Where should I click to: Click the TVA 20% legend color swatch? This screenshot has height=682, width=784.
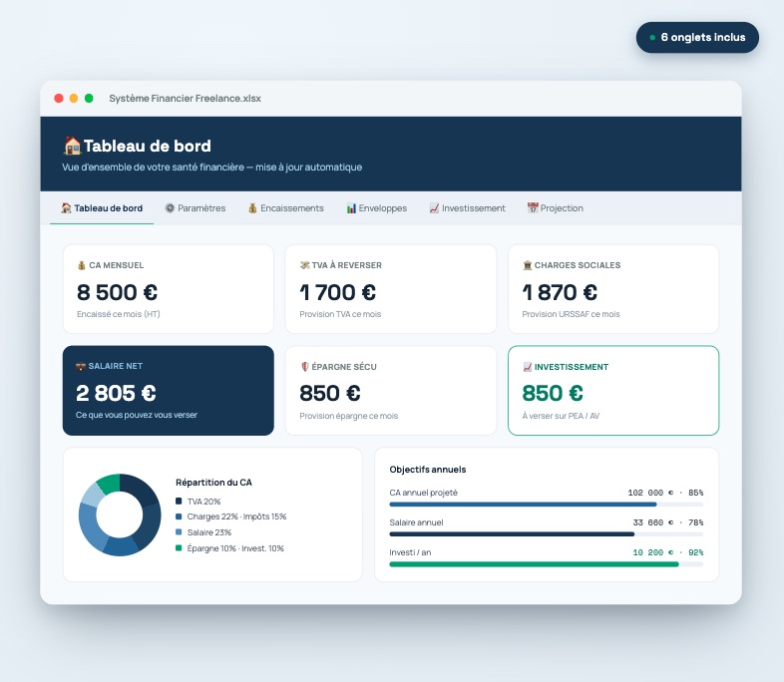pos(179,502)
